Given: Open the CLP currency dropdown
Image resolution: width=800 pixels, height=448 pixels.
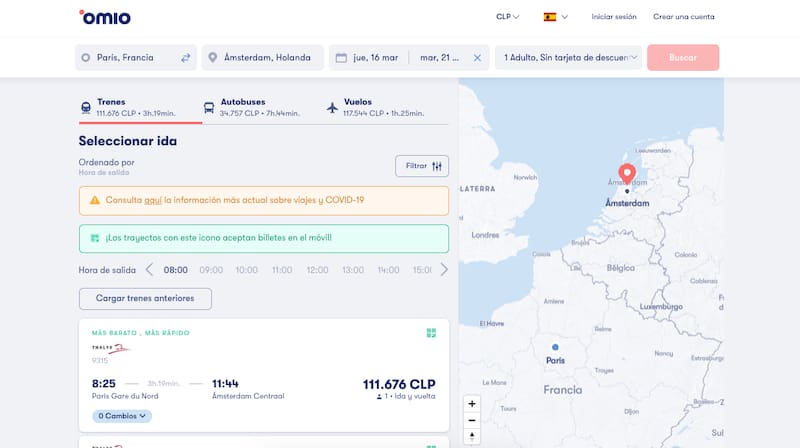Looking at the screenshot, I should click(508, 17).
